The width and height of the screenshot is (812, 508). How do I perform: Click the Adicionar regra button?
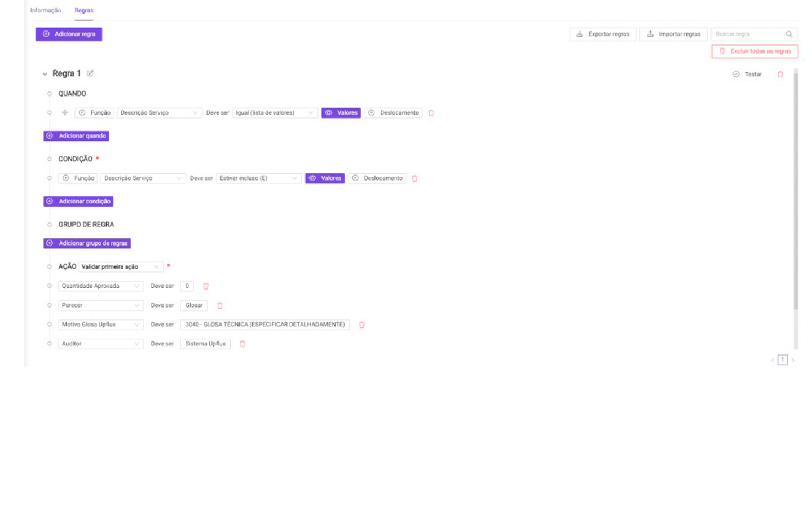click(69, 34)
